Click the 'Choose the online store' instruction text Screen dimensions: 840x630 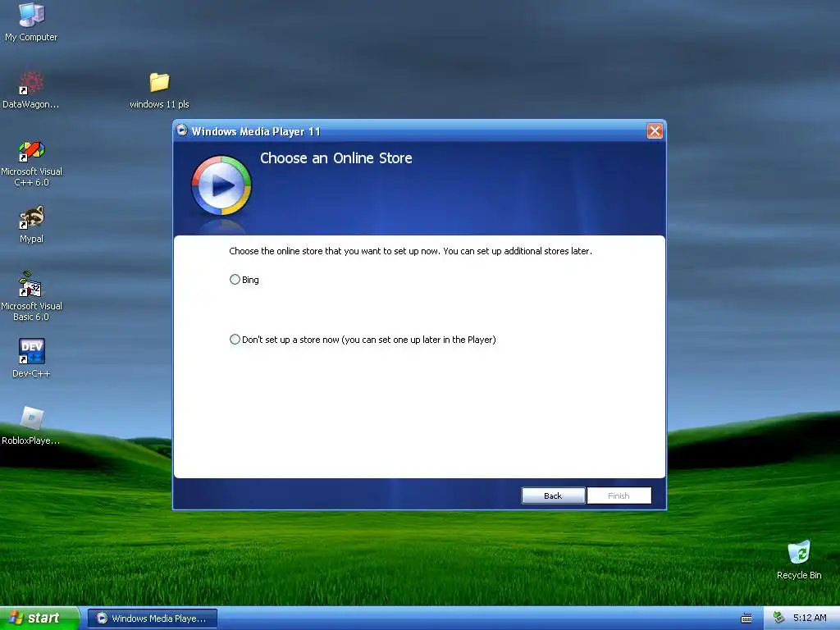pos(410,251)
